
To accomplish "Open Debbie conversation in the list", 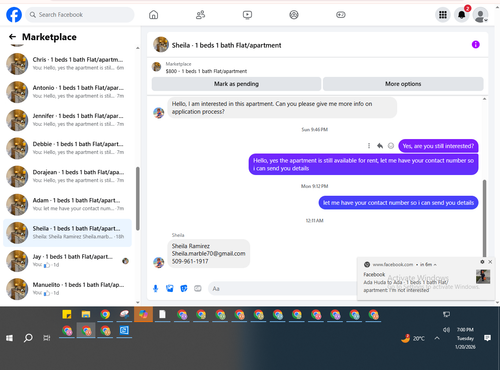I will (x=67, y=148).
